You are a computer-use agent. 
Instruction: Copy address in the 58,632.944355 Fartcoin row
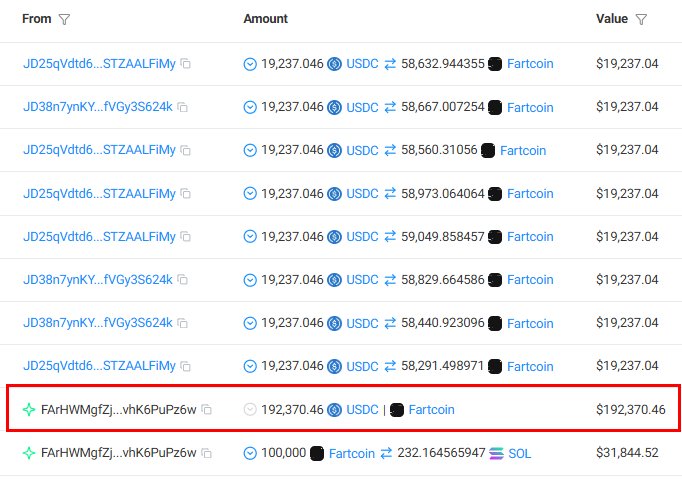coord(186,64)
